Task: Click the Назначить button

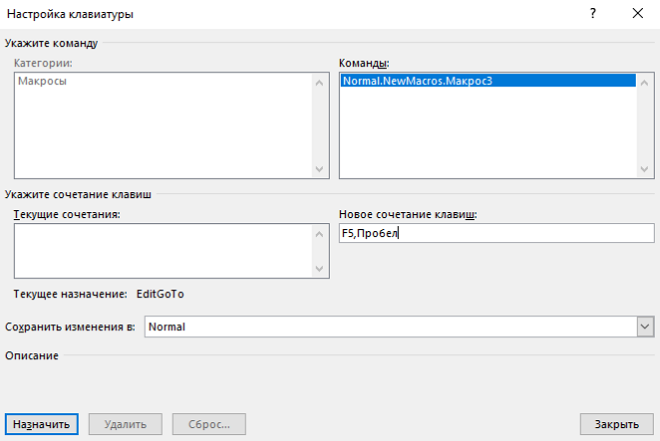Action: point(41,424)
